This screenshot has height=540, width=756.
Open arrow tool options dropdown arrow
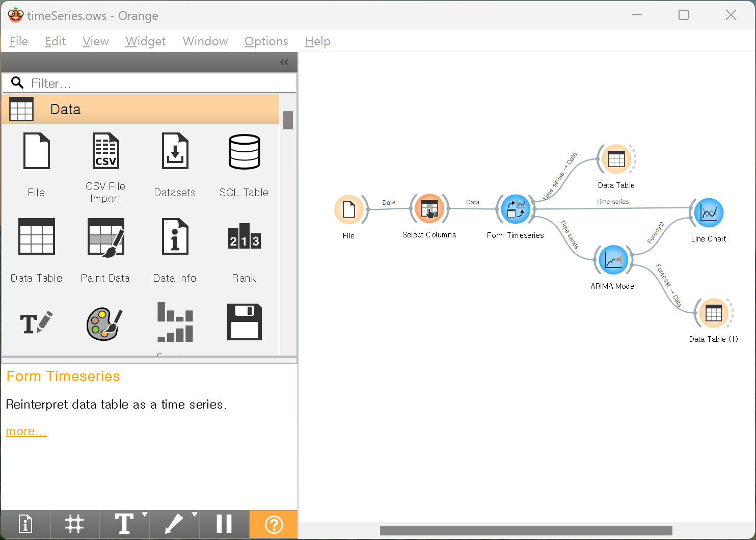pos(195,515)
